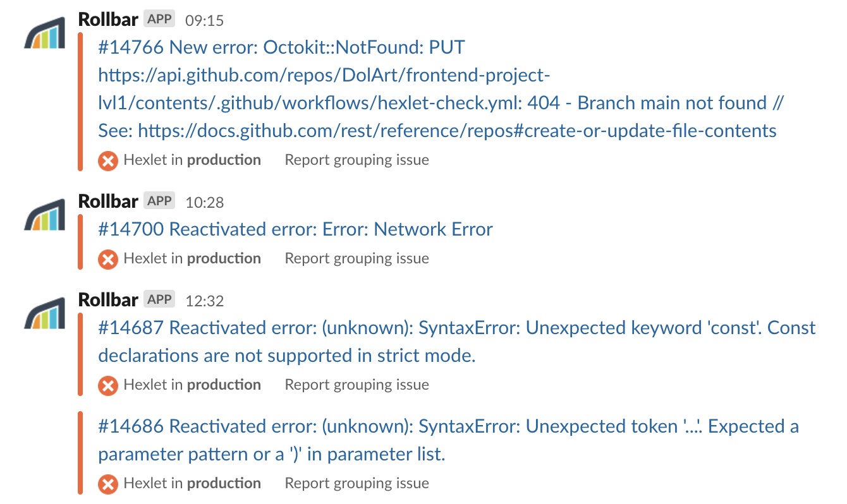Click Report grouping issue under error #14766
This screenshot has width=847, height=504.
pos(356,160)
